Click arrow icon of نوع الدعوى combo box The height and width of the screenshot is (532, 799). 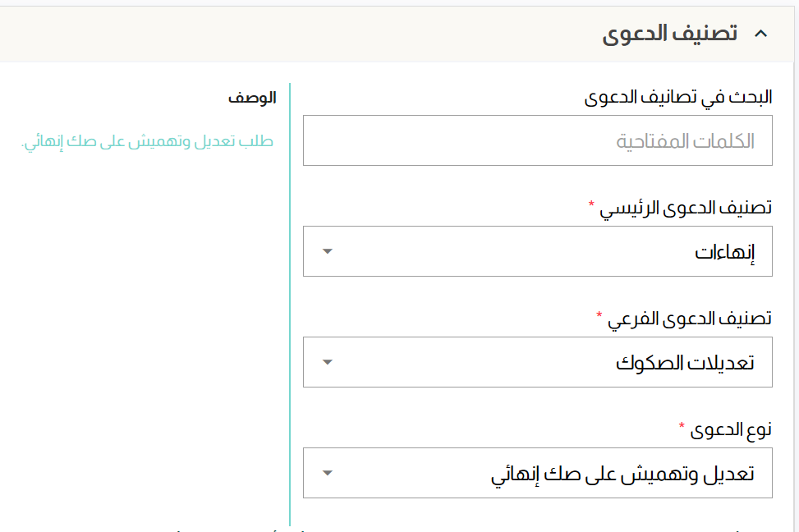click(x=327, y=473)
